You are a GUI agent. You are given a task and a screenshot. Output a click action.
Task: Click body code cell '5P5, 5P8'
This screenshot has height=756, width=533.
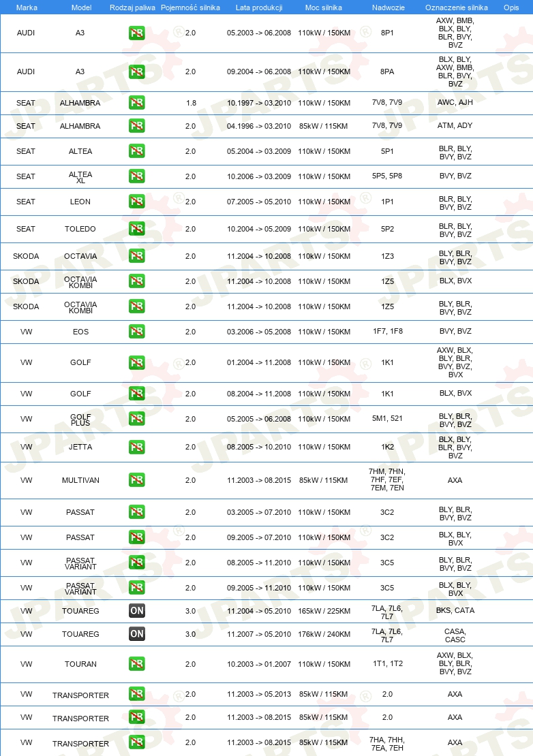coord(387,176)
